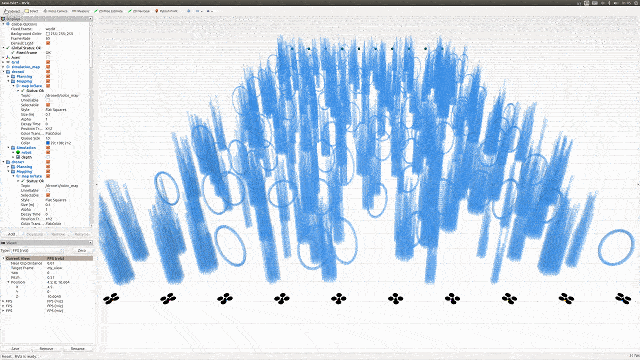This screenshot has height=360, width=640.
Task: Click Remove button at Views panel bottom
Action: coord(46,349)
